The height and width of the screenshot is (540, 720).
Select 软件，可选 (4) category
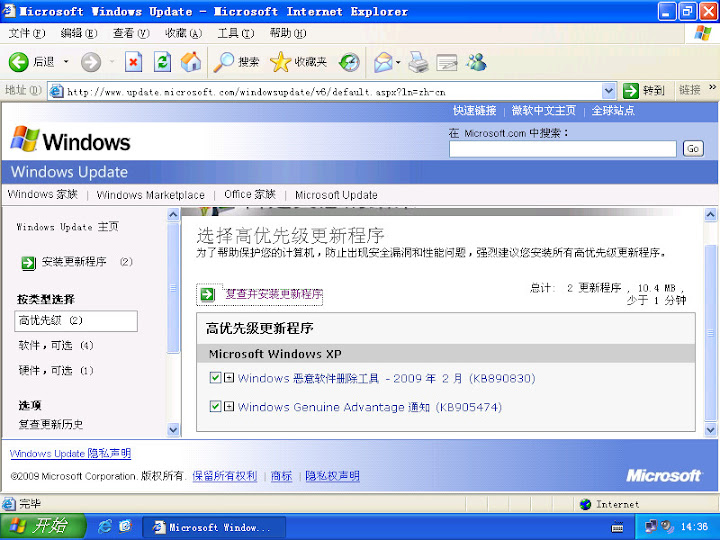coord(56,345)
